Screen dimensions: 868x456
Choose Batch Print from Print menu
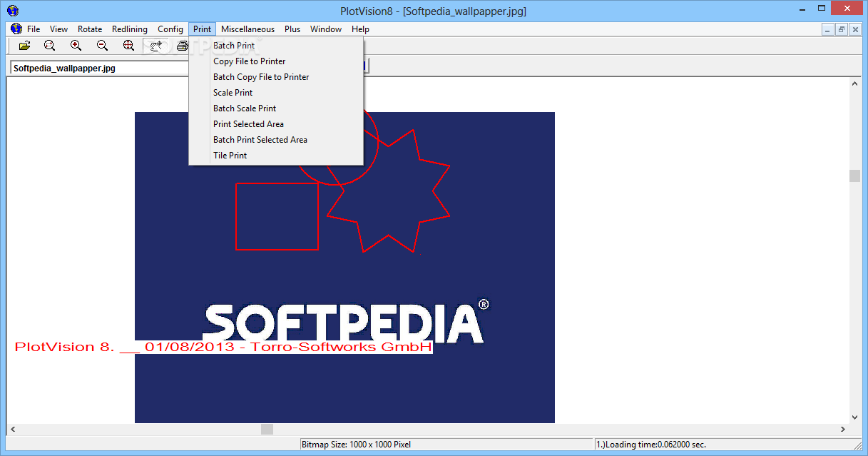point(277,46)
